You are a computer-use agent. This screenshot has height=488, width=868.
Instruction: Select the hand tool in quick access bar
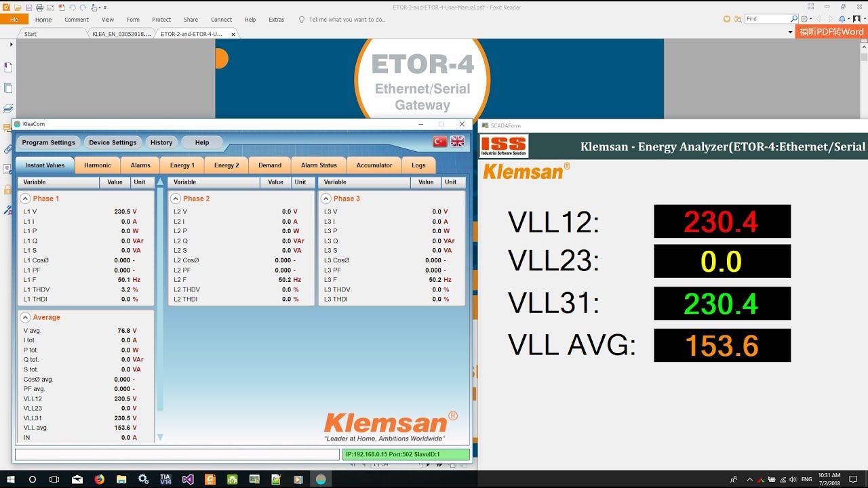pos(94,7)
